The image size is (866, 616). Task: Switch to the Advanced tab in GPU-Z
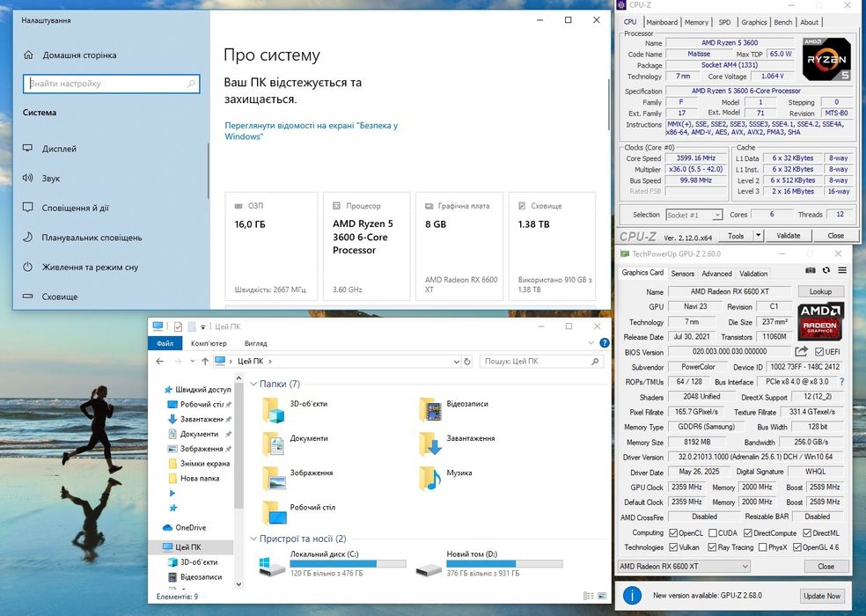[716, 274]
